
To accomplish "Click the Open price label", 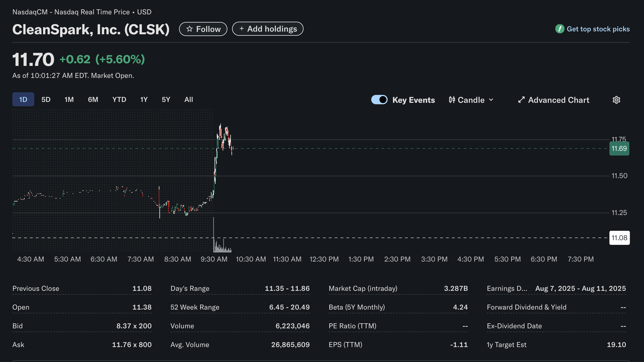I will pyautogui.click(x=21, y=307).
